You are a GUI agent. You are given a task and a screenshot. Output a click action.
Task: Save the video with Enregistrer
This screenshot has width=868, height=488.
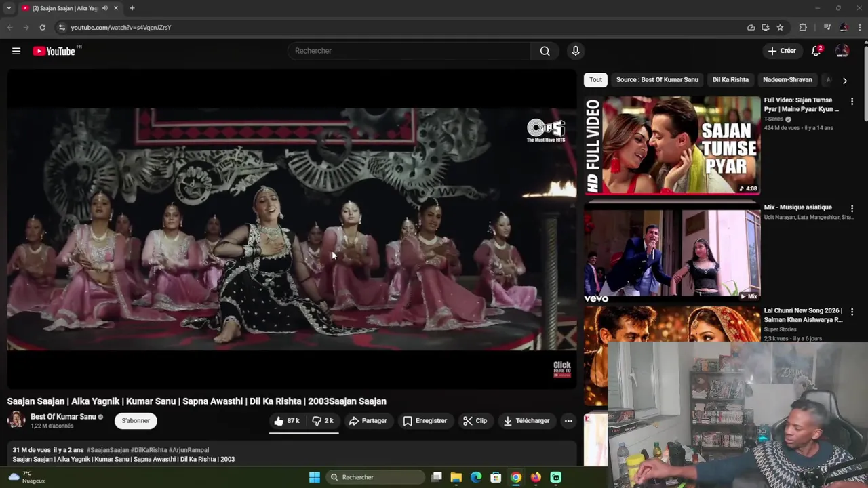coord(425,421)
